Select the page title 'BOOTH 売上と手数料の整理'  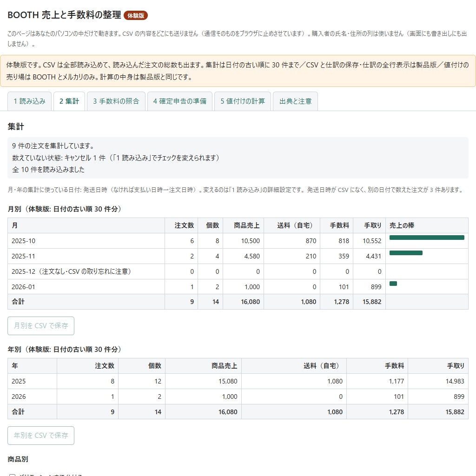[64, 15]
